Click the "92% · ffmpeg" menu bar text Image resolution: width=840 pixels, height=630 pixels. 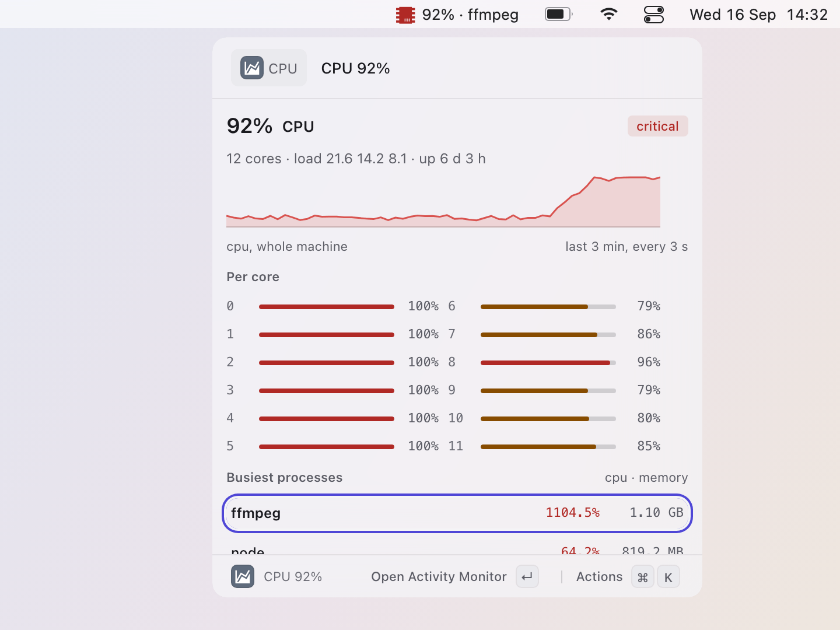(470, 15)
